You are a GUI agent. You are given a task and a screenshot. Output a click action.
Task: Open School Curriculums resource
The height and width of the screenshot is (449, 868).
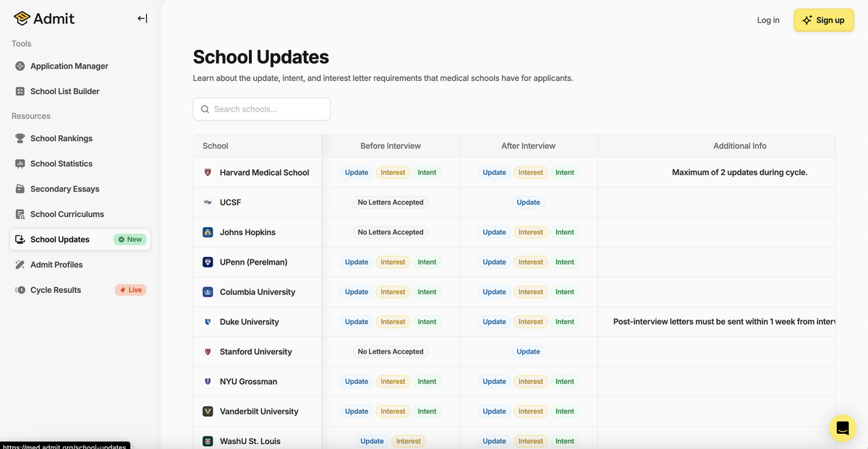pyautogui.click(x=67, y=214)
